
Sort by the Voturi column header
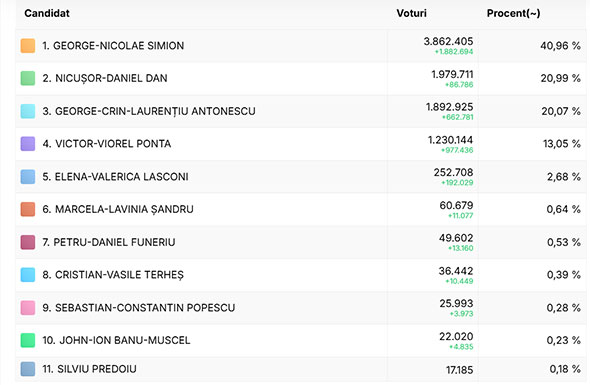[412, 13]
